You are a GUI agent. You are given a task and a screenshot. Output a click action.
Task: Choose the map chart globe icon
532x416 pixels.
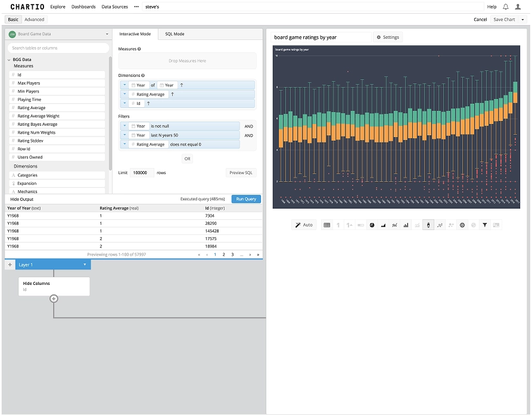462,225
